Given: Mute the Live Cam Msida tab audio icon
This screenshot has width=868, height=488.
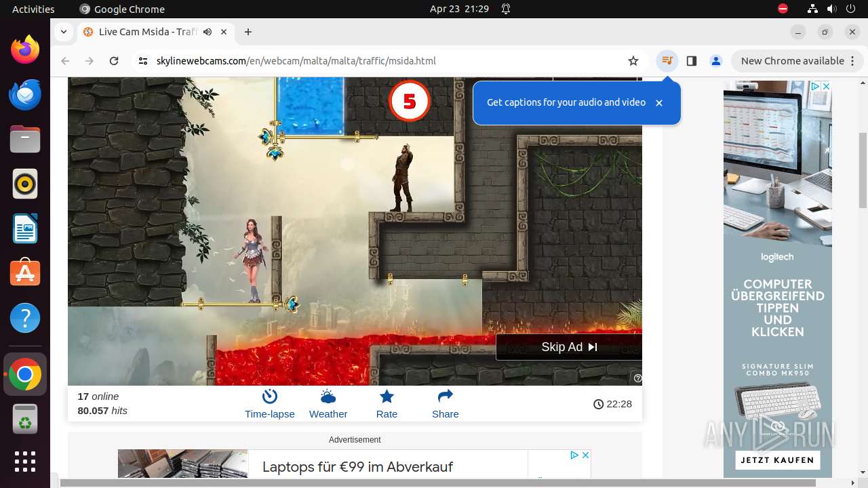Looking at the screenshot, I should pyautogui.click(x=208, y=32).
